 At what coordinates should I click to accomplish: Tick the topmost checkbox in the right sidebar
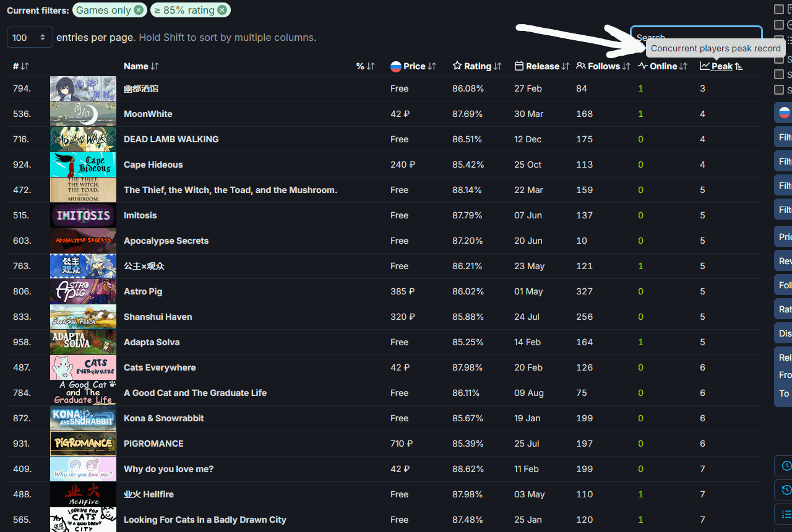779,9
